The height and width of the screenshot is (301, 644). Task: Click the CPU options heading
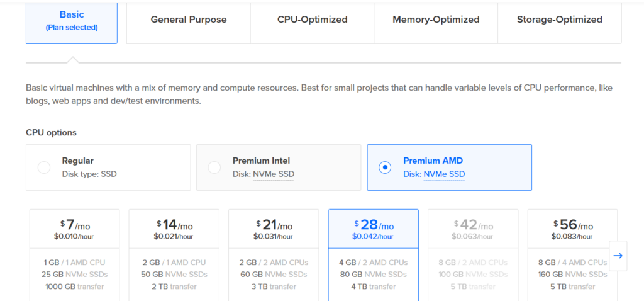tap(51, 132)
